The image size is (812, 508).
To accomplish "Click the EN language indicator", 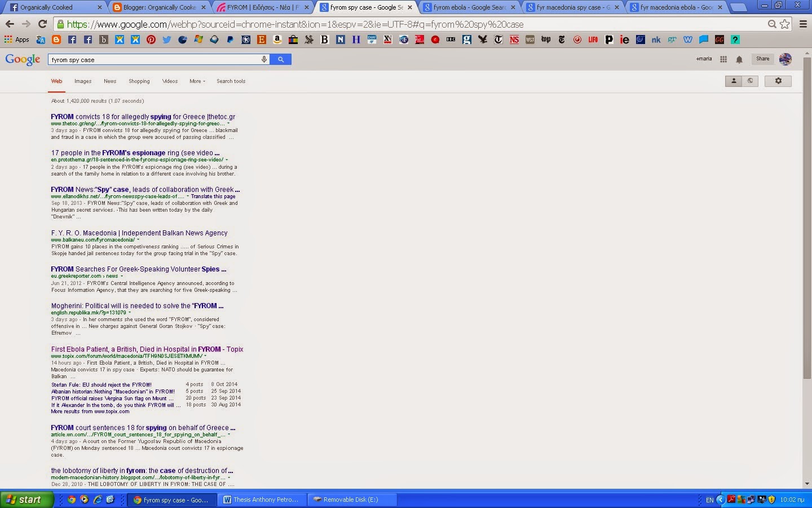I will point(709,500).
